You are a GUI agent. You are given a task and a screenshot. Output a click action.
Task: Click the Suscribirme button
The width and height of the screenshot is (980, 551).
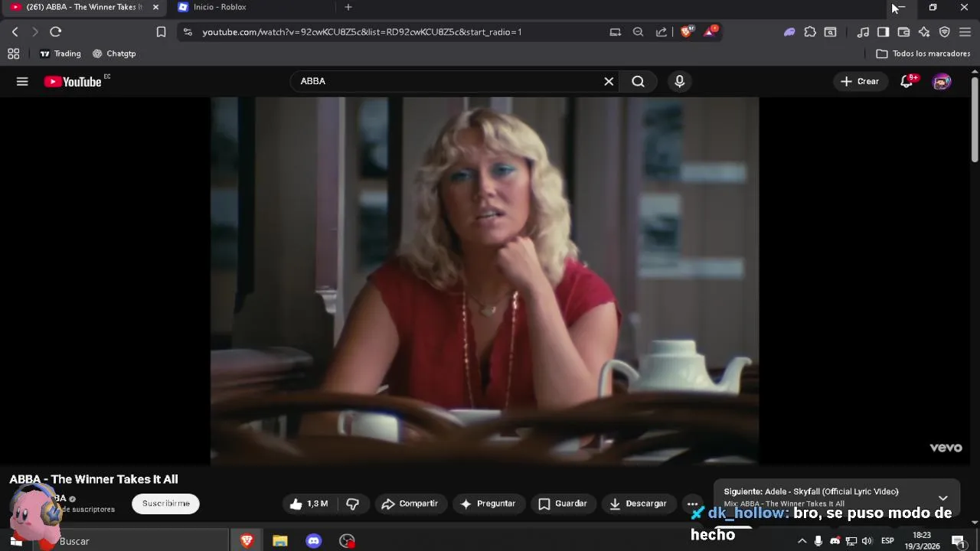pyautogui.click(x=165, y=504)
